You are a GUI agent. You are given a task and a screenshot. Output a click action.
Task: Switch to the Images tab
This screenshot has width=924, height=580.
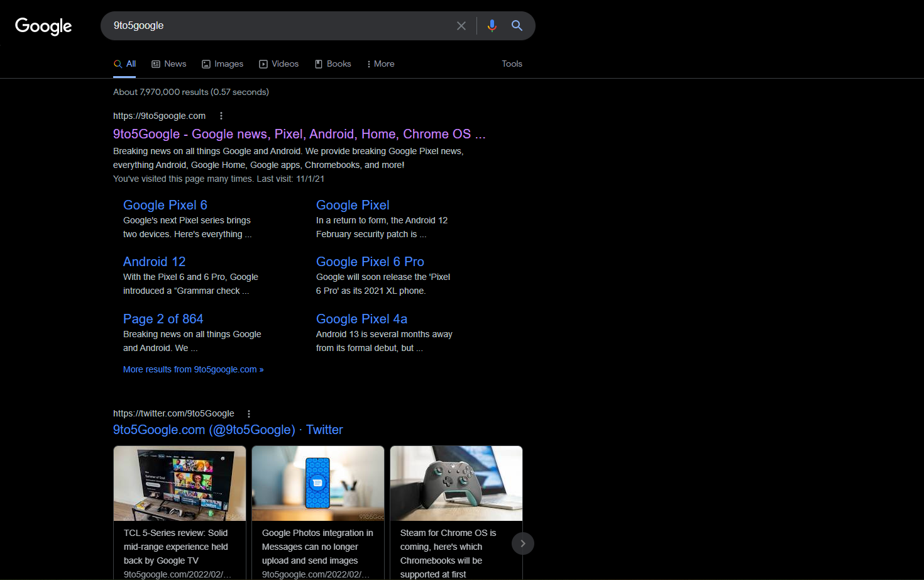(x=223, y=64)
